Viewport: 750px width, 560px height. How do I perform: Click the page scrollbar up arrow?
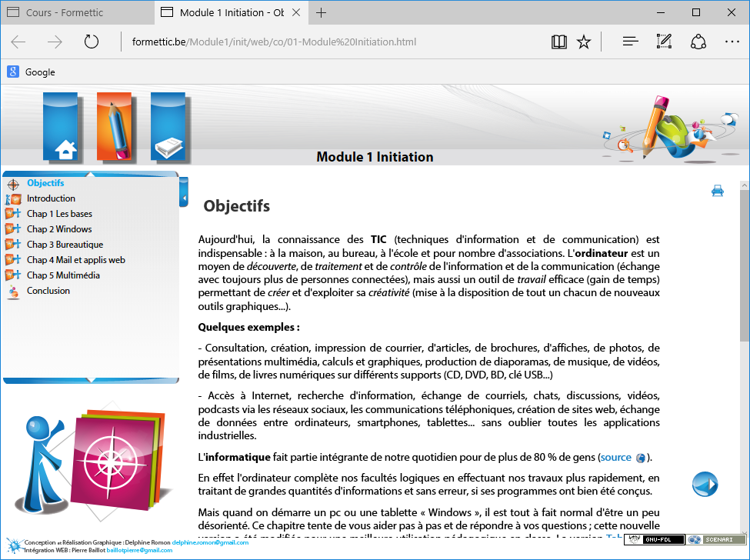click(x=745, y=185)
